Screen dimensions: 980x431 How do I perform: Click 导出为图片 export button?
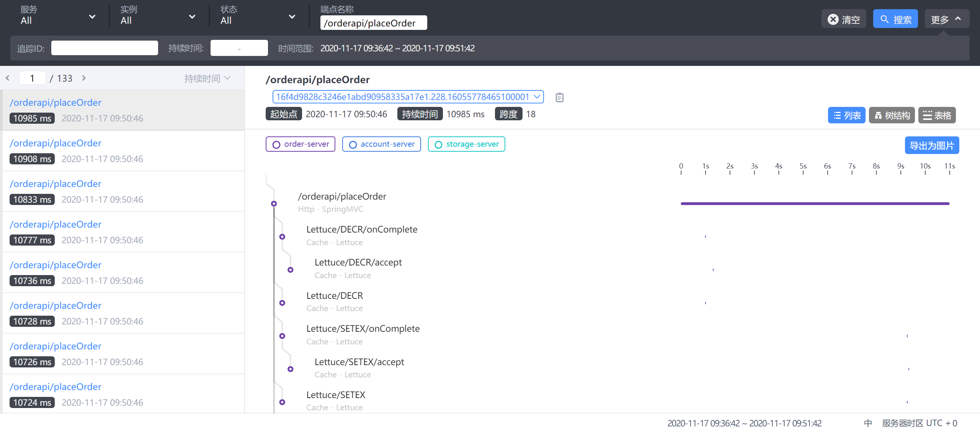pos(932,145)
